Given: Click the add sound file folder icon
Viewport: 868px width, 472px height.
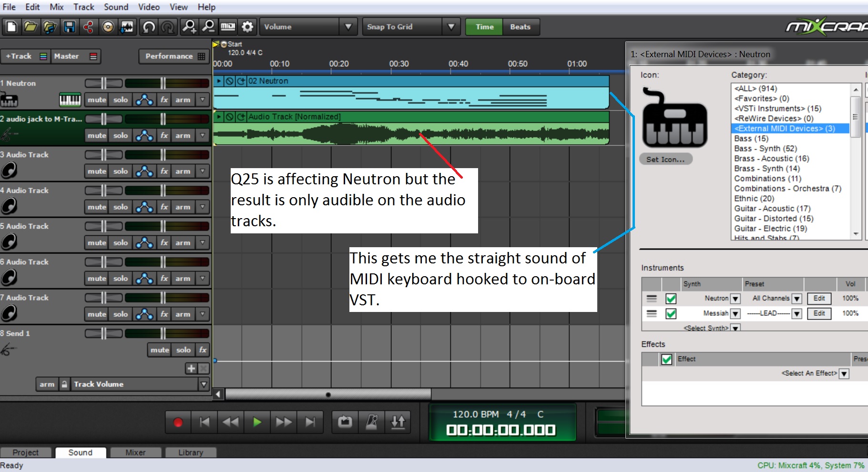Looking at the screenshot, I should [x=50, y=27].
